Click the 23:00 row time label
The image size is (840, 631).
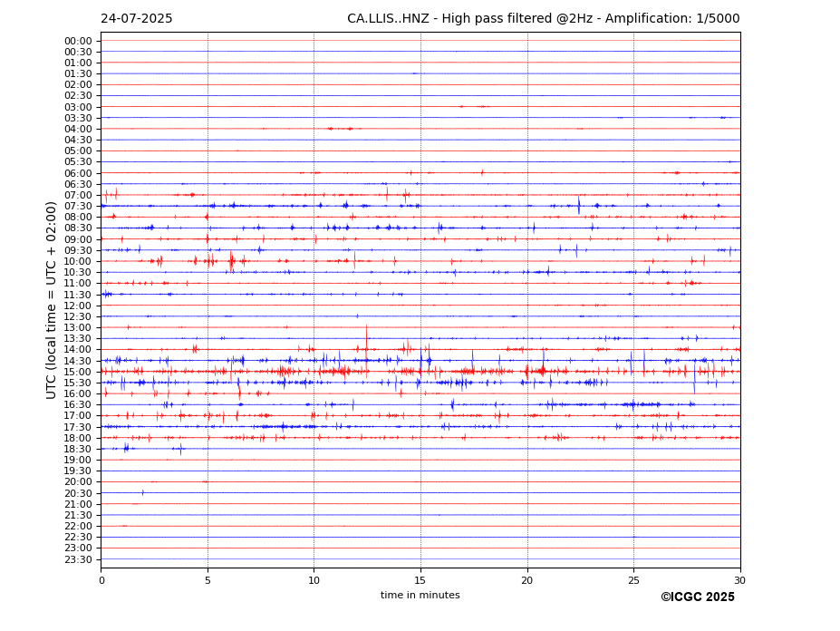pyautogui.click(x=78, y=548)
